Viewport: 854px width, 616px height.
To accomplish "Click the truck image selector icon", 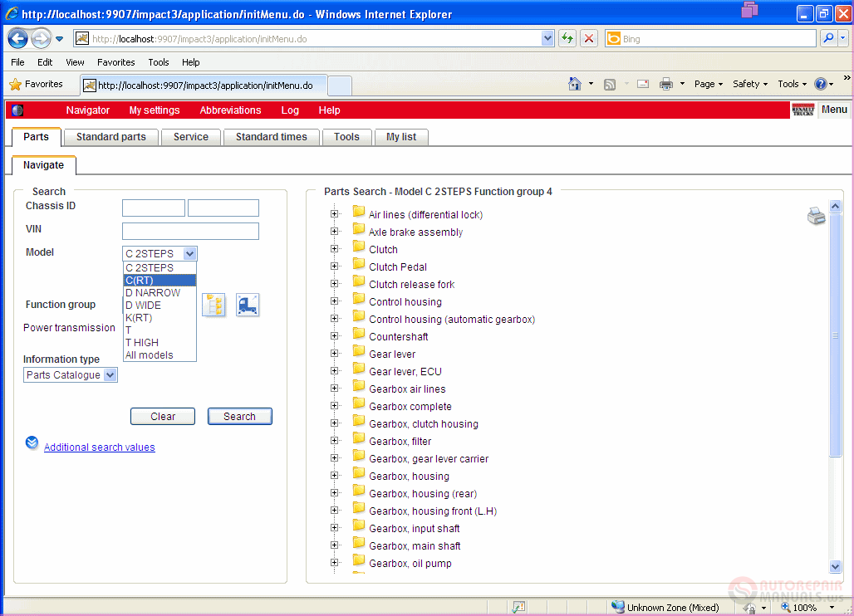I will pos(247,305).
